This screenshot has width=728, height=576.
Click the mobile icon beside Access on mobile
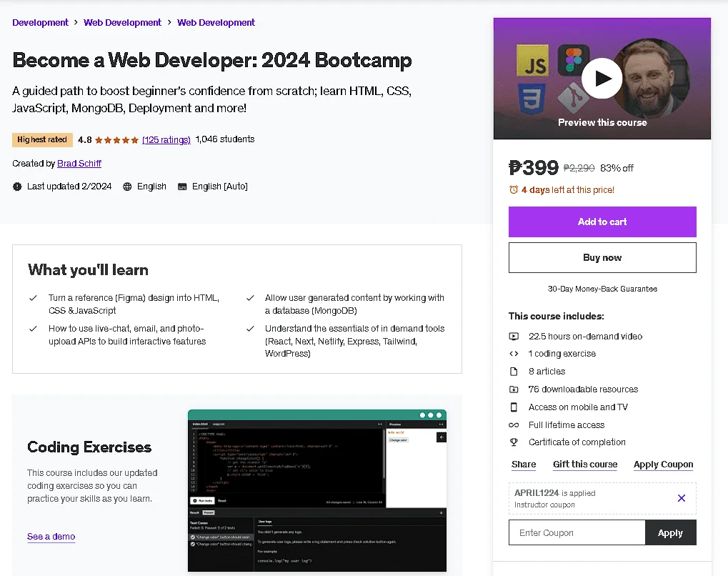click(x=514, y=407)
